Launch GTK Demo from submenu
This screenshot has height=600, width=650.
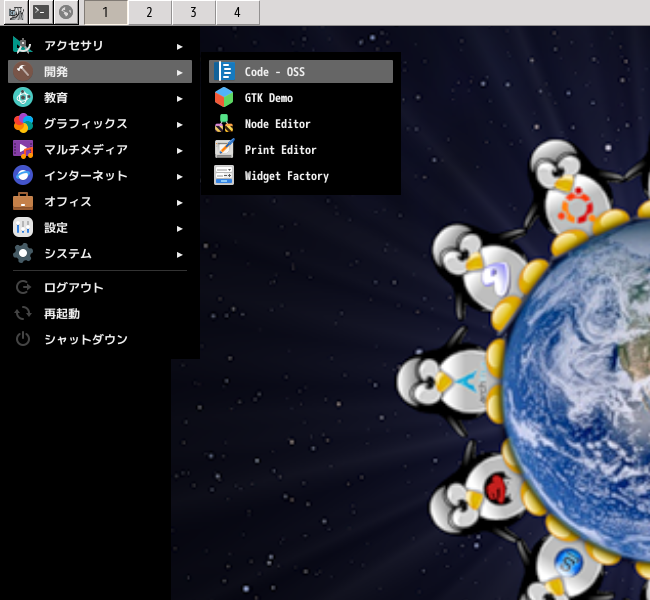(301, 97)
